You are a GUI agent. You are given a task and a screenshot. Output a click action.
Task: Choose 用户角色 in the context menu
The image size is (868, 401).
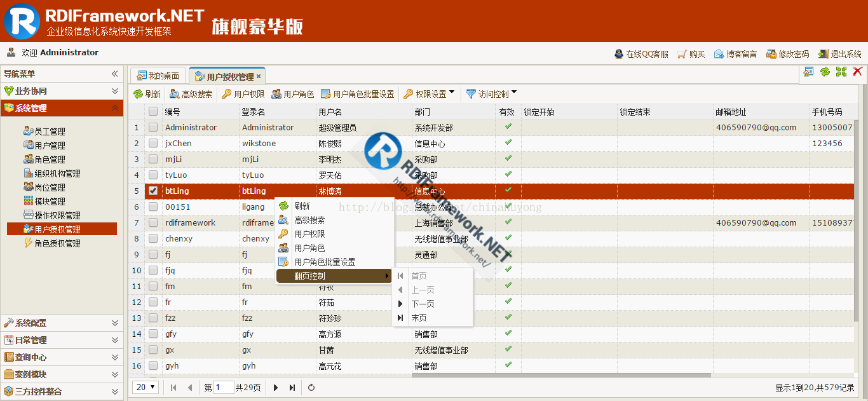(334, 248)
